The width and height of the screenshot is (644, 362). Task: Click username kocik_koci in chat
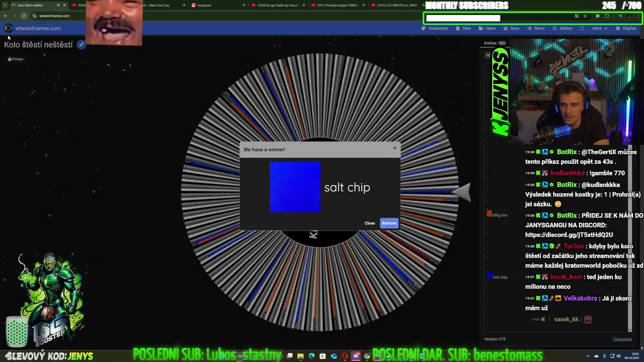pos(566,277)
